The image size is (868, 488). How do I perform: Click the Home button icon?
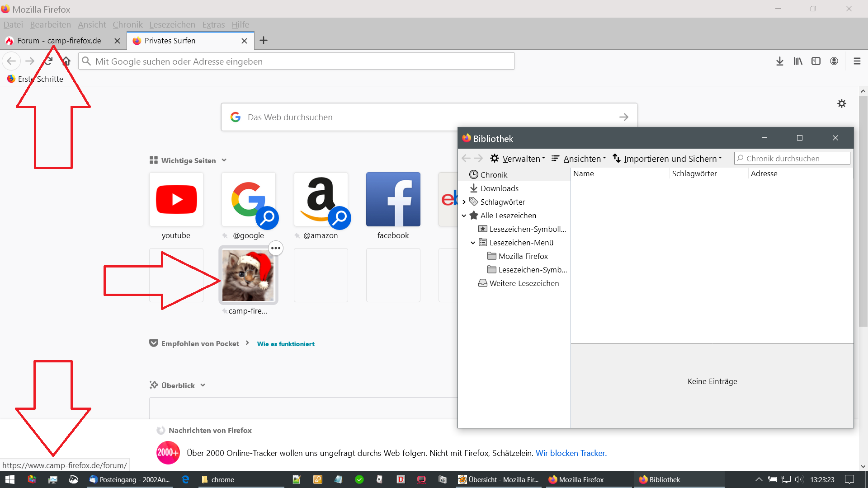click(x=66, y=61)
